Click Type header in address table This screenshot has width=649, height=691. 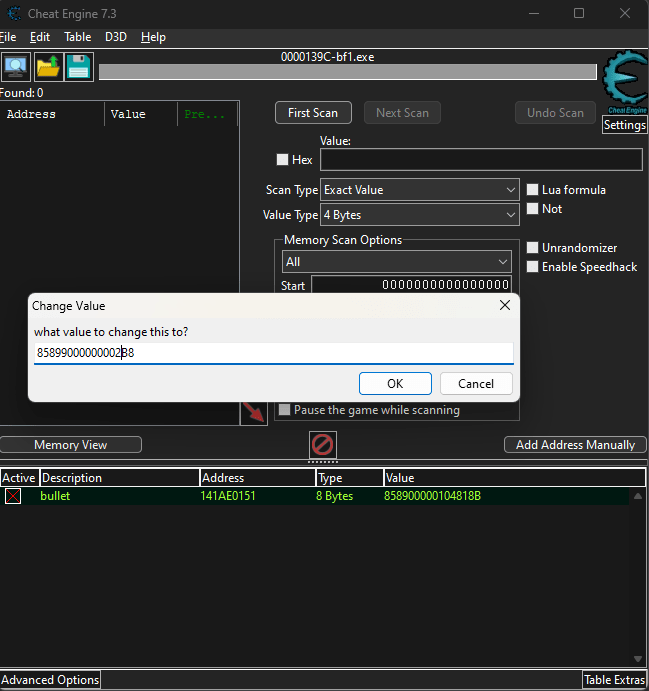(x=349, y=478)
